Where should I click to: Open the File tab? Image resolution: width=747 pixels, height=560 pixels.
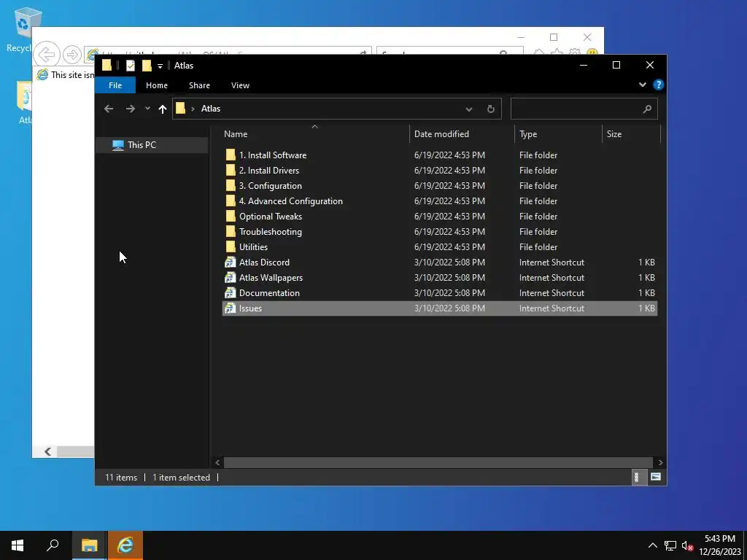115,85
